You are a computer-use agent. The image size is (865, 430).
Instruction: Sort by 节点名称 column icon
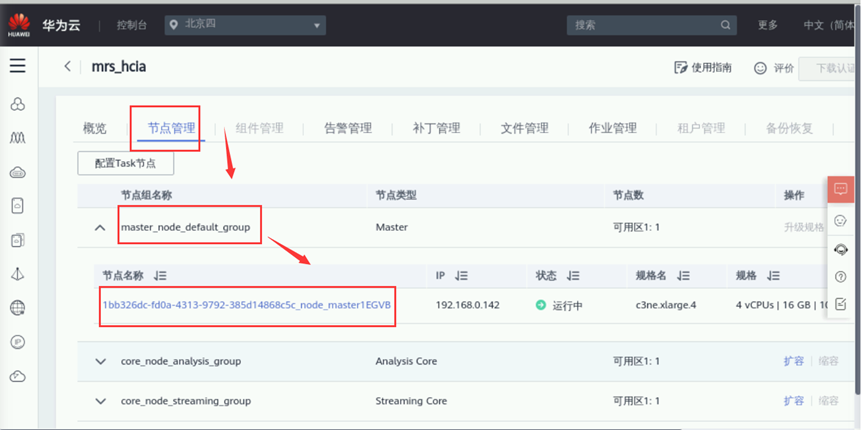[161, 276]
